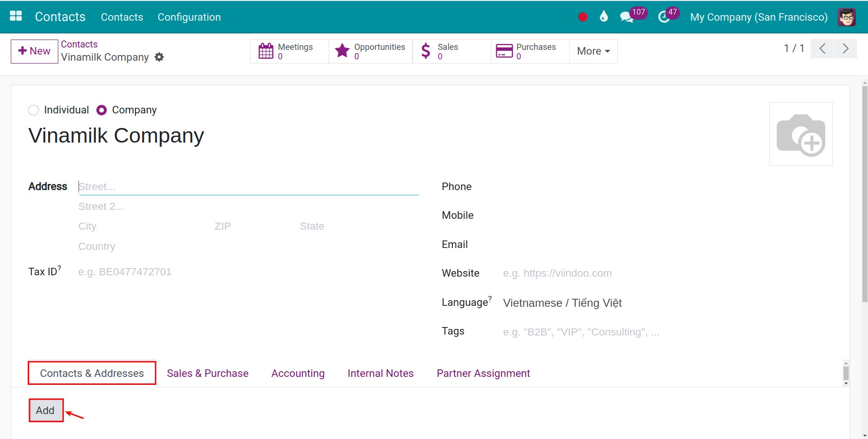Open the Contacts menu item
The width and height of the screenshot is (868, 439).
(122, 17)
